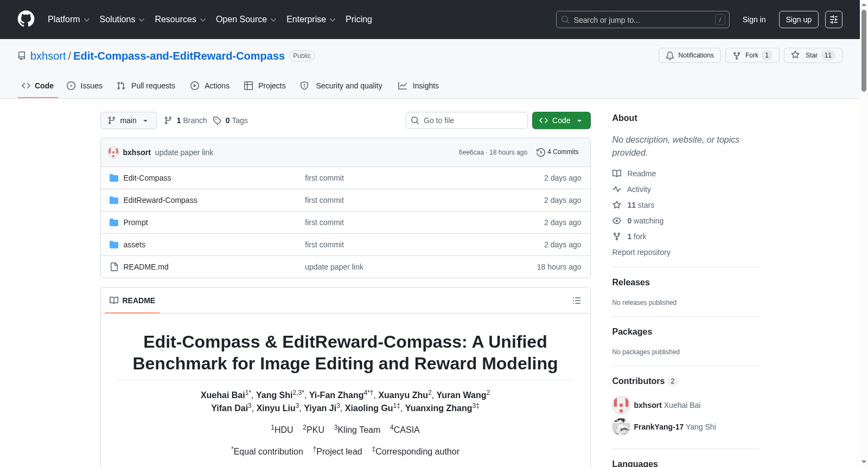Open the green Code dropdown
This screenshot has height=467, width=868.
(x=561, y=120)
